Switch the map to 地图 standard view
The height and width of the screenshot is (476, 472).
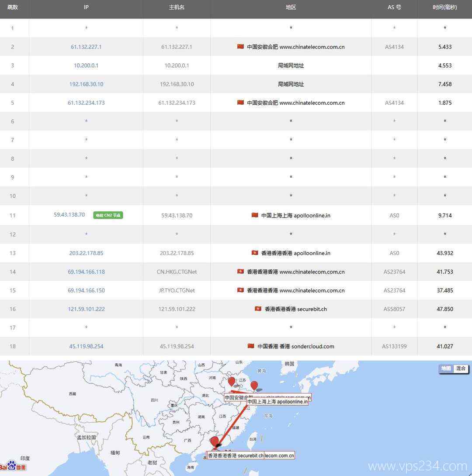tap(446, 369)
